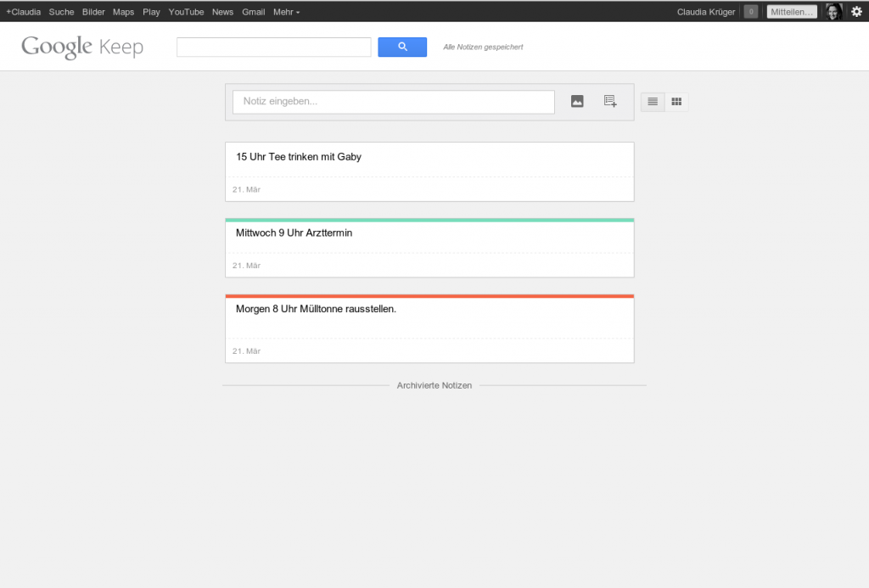Click the blue search magnifier button
Viewport: 869px width, 588px height.
pos(402,48)
